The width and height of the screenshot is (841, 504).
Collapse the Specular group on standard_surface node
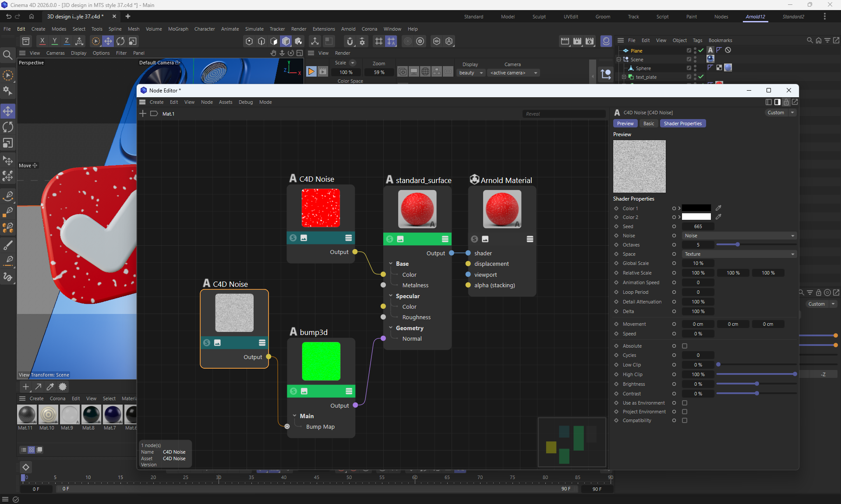(x=391, y=296)
